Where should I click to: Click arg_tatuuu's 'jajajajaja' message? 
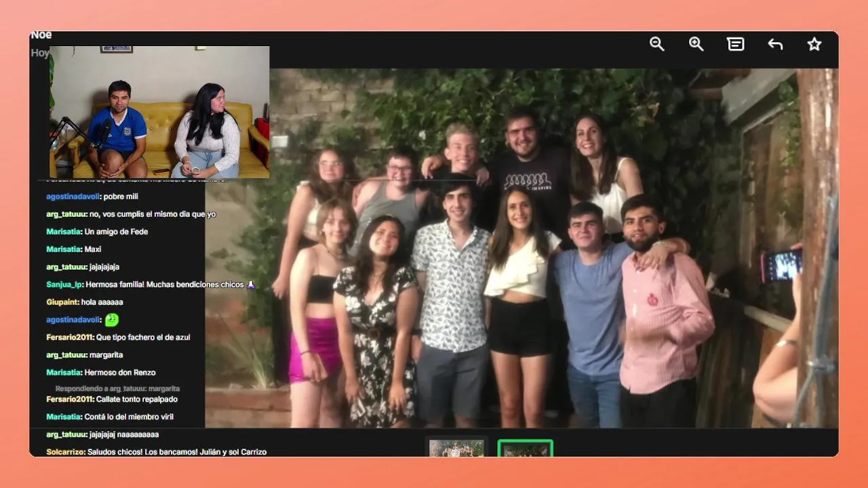[x=104, y=267]
